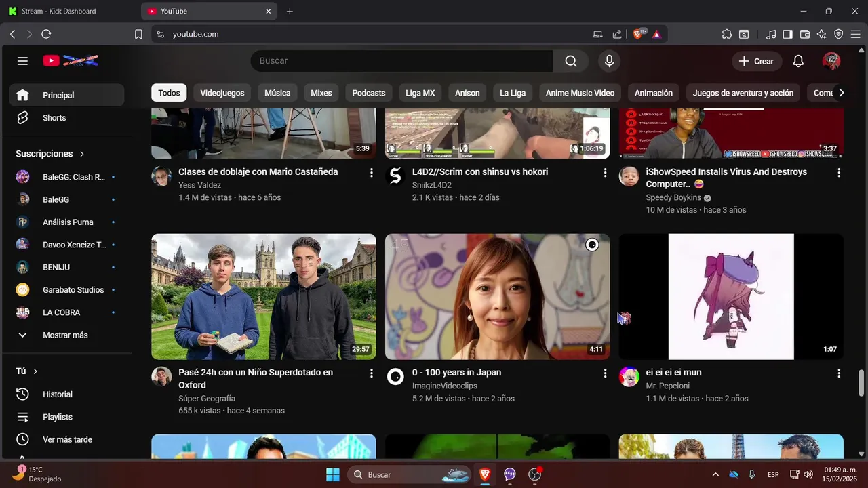Viewport: 868px width, 488px height.
Task: Click the Buscar search field
Action: (x=401, y=61)
